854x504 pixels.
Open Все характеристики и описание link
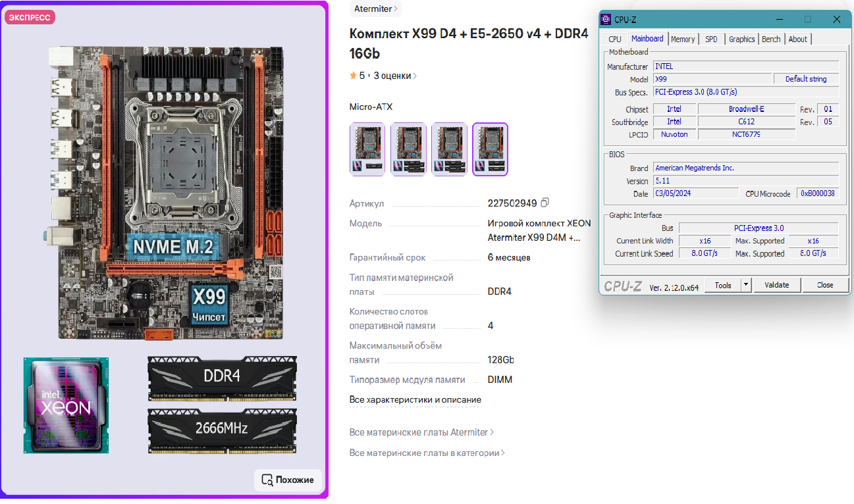(415, 399)
